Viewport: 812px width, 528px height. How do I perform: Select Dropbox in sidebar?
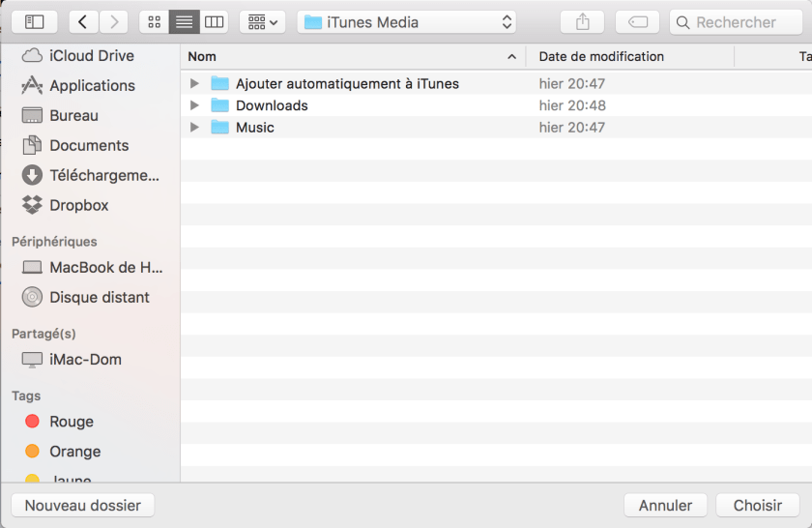click(78, 205)
